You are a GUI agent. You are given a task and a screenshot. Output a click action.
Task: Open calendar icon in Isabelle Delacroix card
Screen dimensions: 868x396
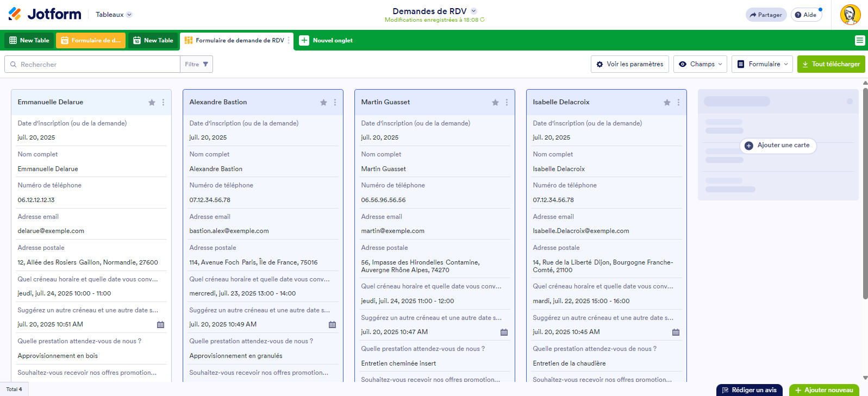point(676,332)
